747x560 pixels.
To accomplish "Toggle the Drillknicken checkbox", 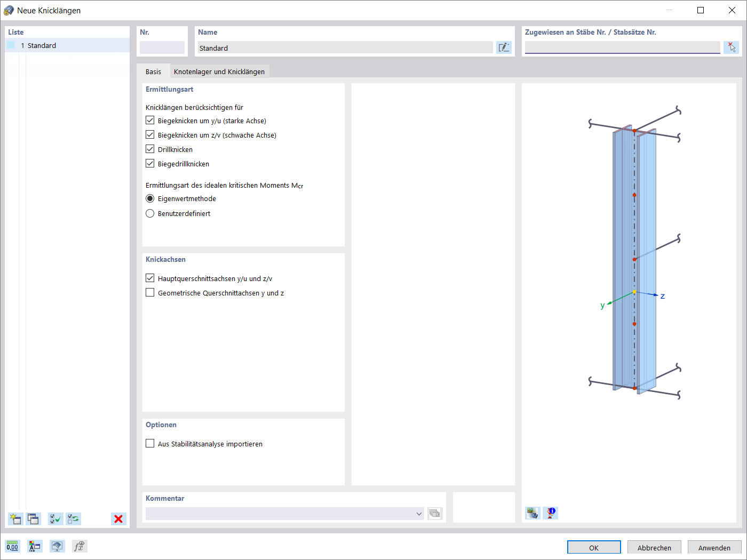I will tap(150, 149).
